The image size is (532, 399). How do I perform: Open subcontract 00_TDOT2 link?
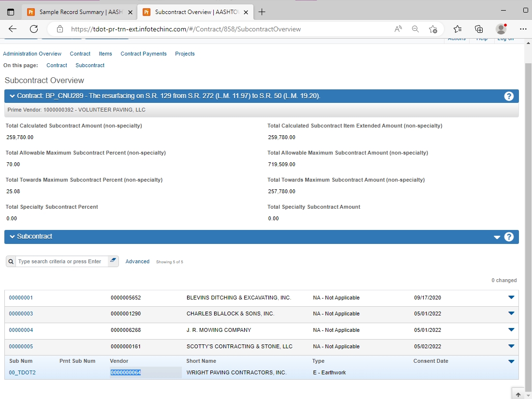click(x=22, y=372)
